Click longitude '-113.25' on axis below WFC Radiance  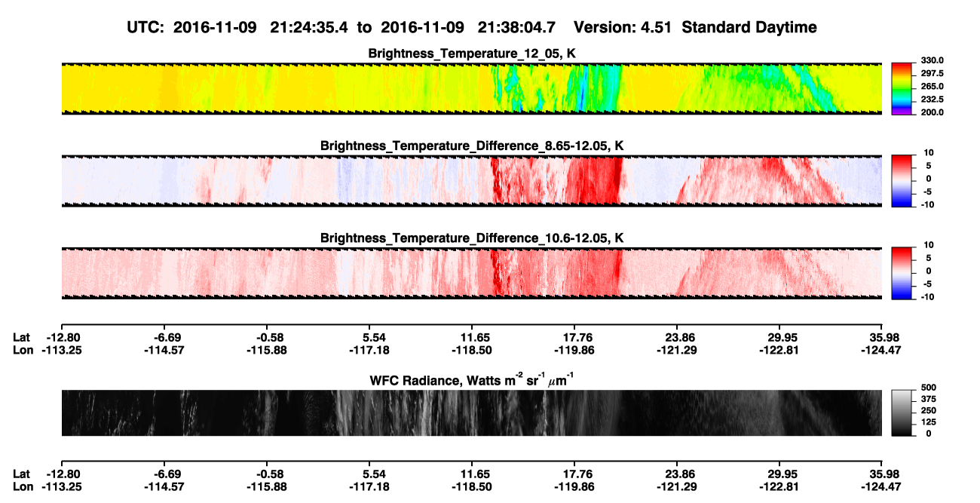[x=61, y=486]
